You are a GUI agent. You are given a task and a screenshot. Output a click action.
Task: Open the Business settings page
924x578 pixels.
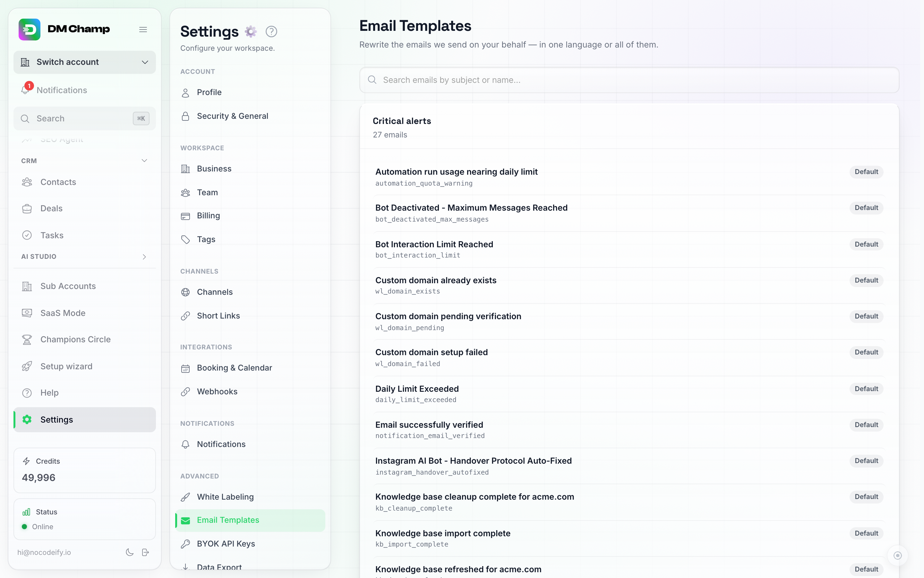[x=250, y=169]
